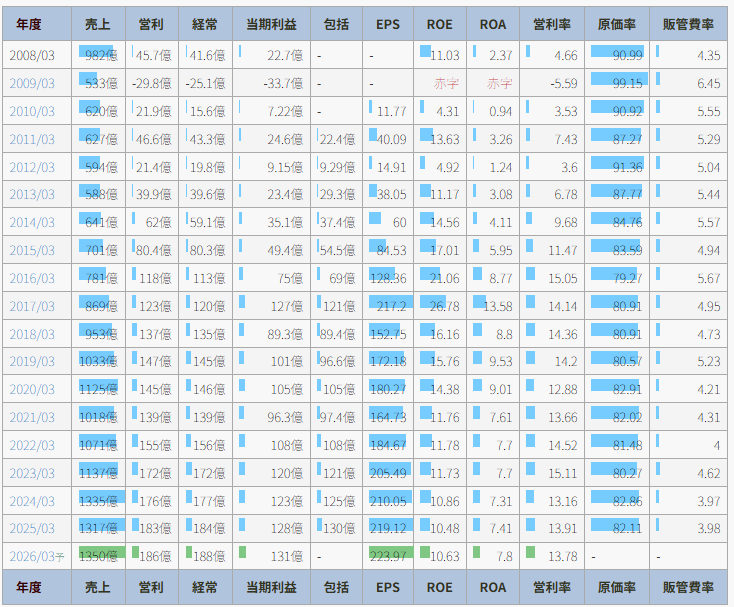The image size is (734, 607).
Task: Open the 2009/03 fiscal year link
Action: 32,84
